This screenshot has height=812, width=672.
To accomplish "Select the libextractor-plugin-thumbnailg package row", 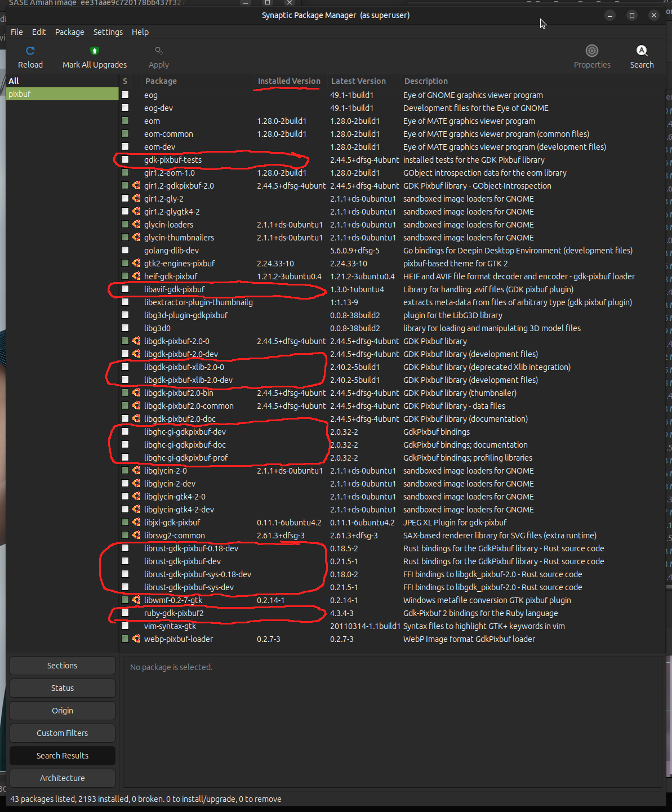I will coord(391,302).
